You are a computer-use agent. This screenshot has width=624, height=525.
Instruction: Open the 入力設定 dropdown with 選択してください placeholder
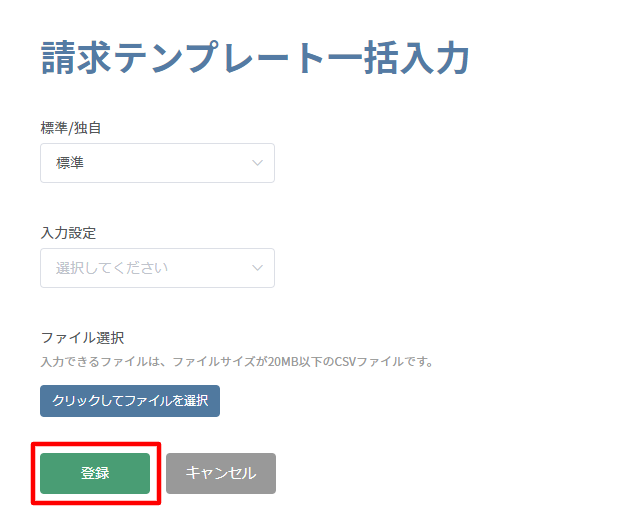[157, 268]
